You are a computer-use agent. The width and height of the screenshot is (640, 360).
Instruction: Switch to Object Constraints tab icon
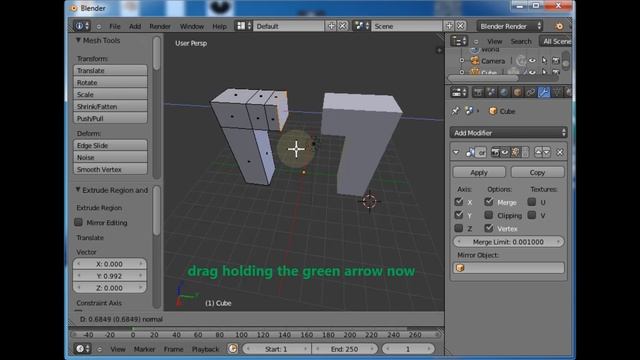pyautogui.click(x=531, y=92)
